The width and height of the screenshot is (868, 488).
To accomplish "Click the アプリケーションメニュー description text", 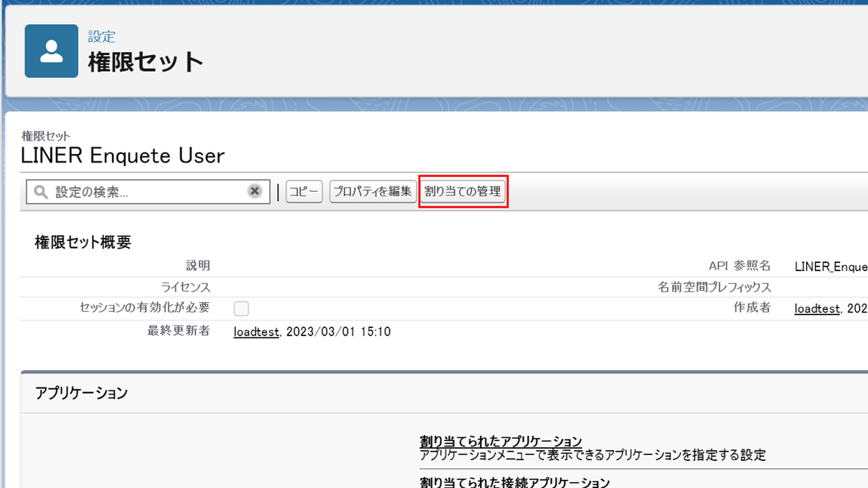I will [593, 456].
